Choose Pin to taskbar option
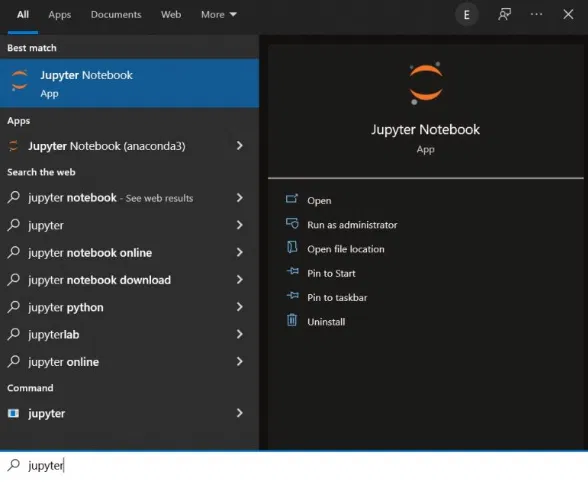Viewport: 588px width, 482px height. (337, 297)
